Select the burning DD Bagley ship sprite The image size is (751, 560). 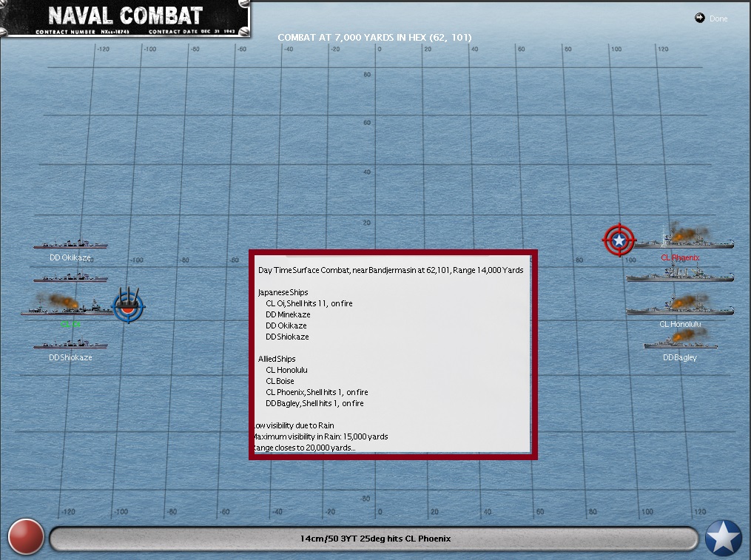click(x=680, y=340)
